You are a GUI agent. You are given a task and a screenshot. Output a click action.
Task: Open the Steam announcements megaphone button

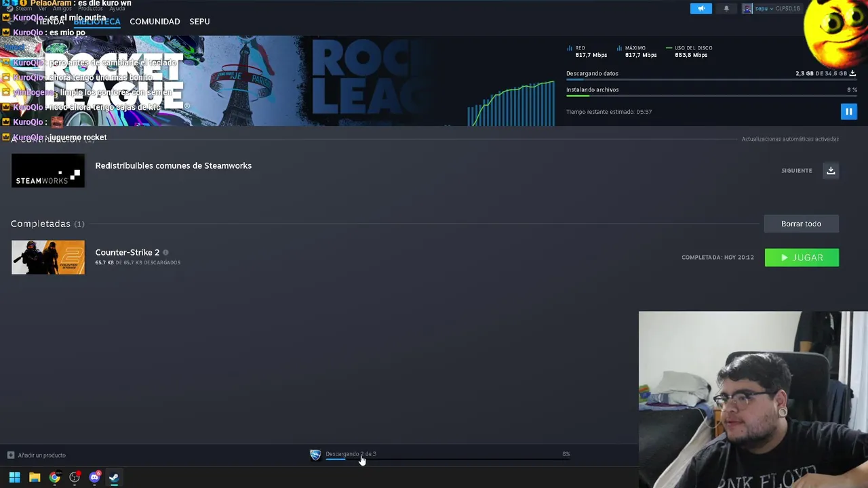tap(701, 9)
